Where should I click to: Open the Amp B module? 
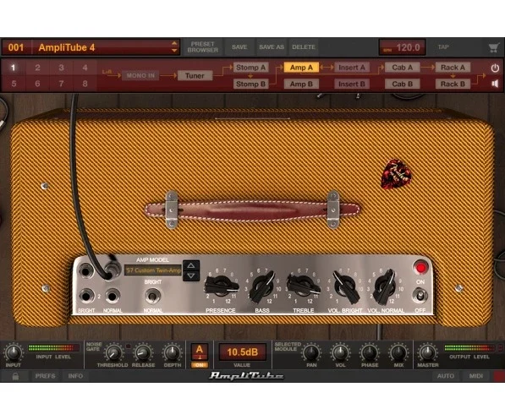pos(301,84)
